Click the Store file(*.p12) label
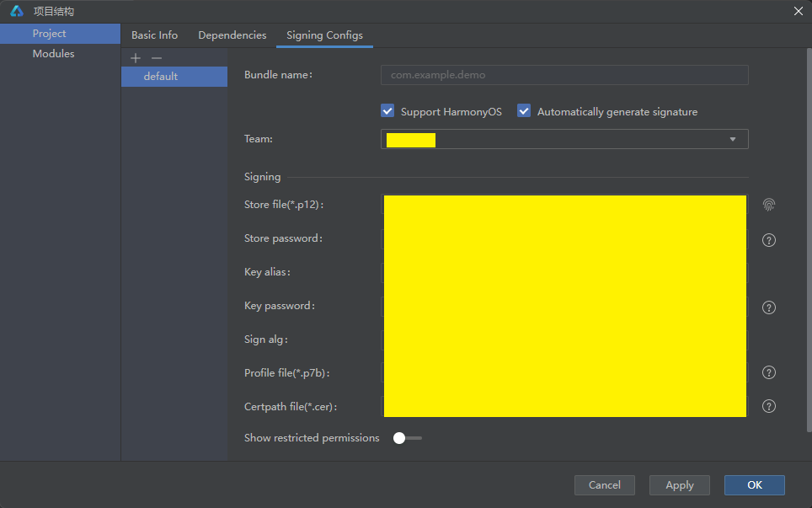 [284, 205]
